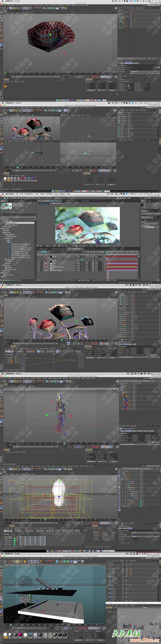Collapse Distort category in Effects & Presets
Viewport: 161px width, 644px height.
pos(141,222)
